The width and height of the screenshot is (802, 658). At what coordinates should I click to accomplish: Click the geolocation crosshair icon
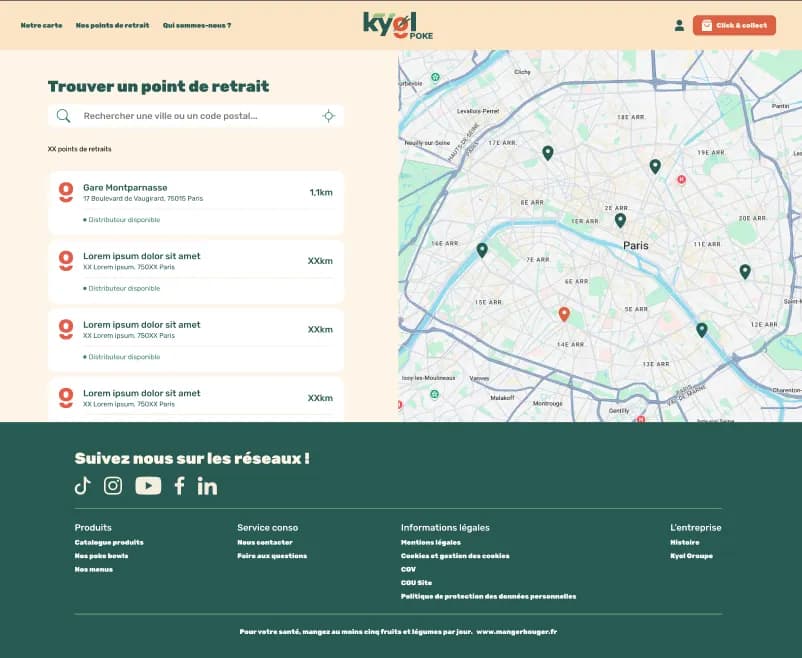[x=328, y=116]
